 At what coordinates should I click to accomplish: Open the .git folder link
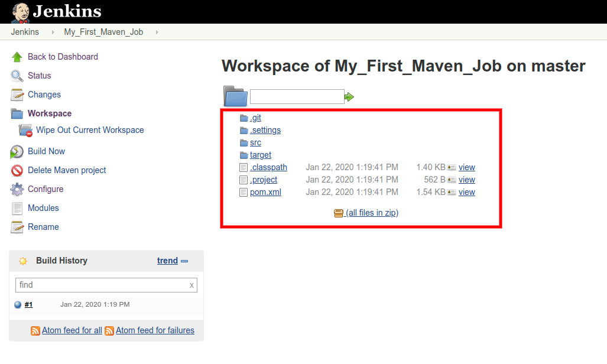[x=255, y=118]
